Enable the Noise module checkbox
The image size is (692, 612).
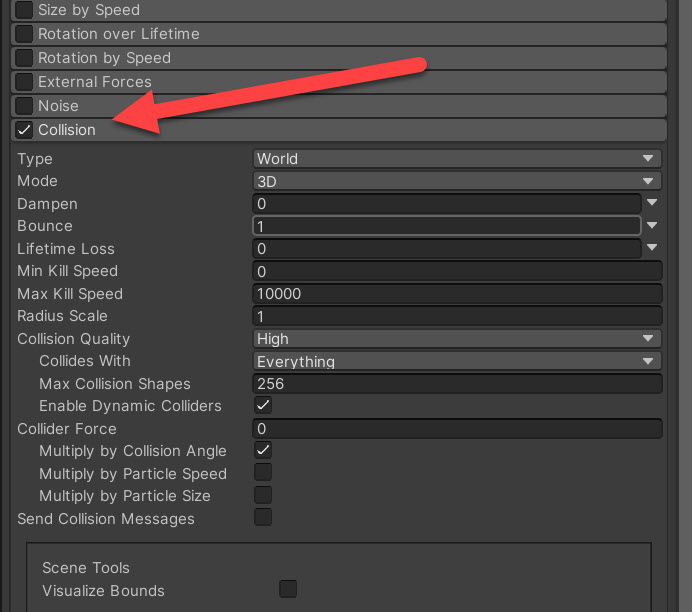pos(24,106)
